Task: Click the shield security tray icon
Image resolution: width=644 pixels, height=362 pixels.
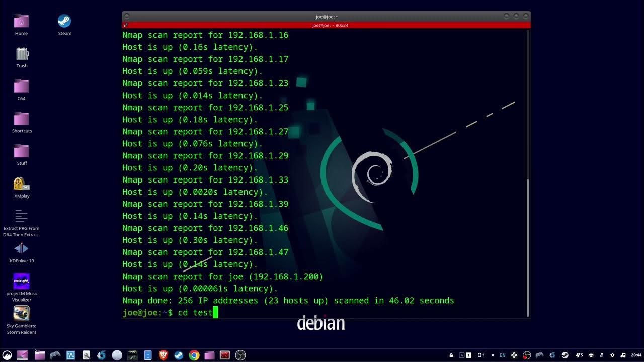Action: (612, 355)
